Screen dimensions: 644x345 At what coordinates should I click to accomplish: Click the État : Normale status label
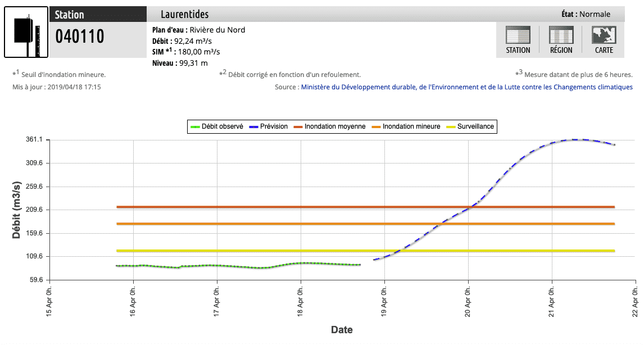(x=586, y=14)
